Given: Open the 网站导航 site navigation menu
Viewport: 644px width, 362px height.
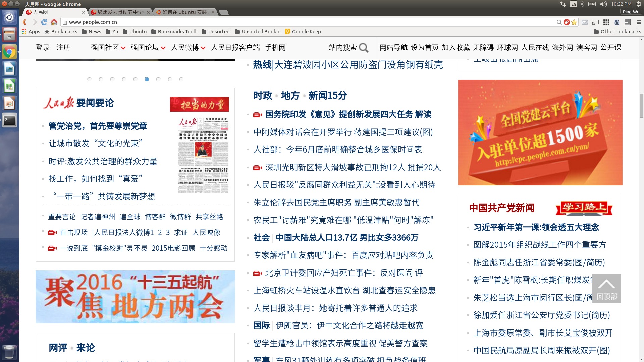Looking at the screenshot, I should [x=393, y=48].
